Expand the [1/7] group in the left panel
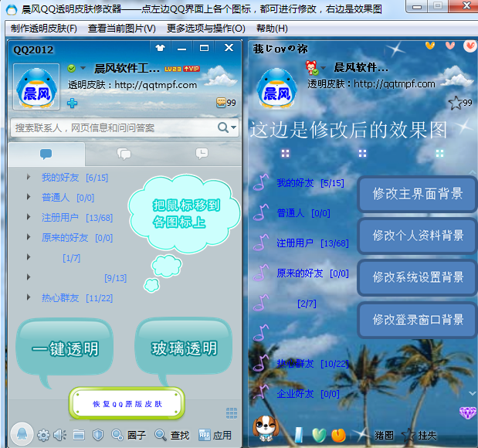This screenshot has height=448, width=478. [x=29, y=257]
